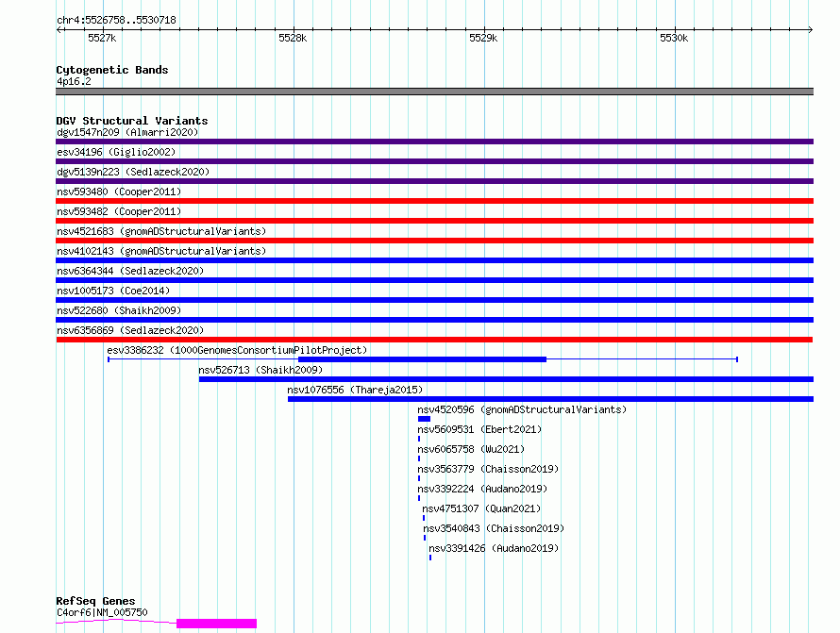
Task: Click the RefSeq Genes track title
Action: 96,601
